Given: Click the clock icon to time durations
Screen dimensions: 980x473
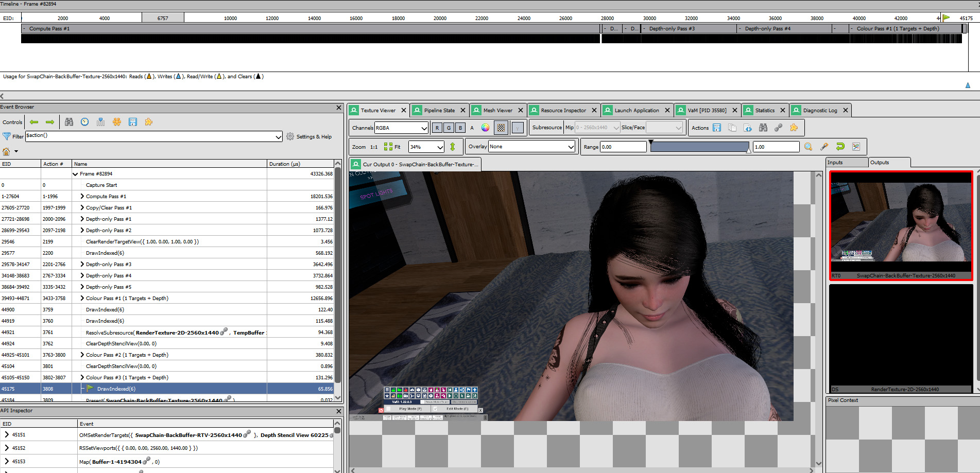Looking at the screenshot, I should tap(85, 122).
